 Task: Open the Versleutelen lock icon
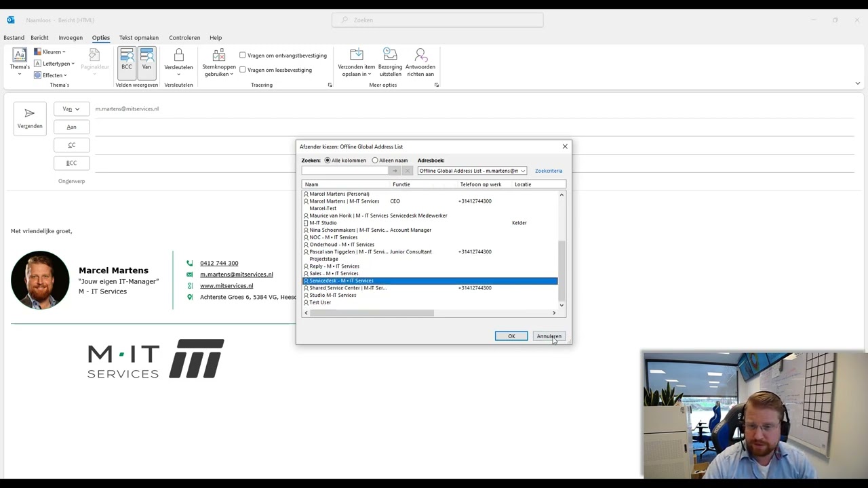pyautogui.click(x=179, y=56)
